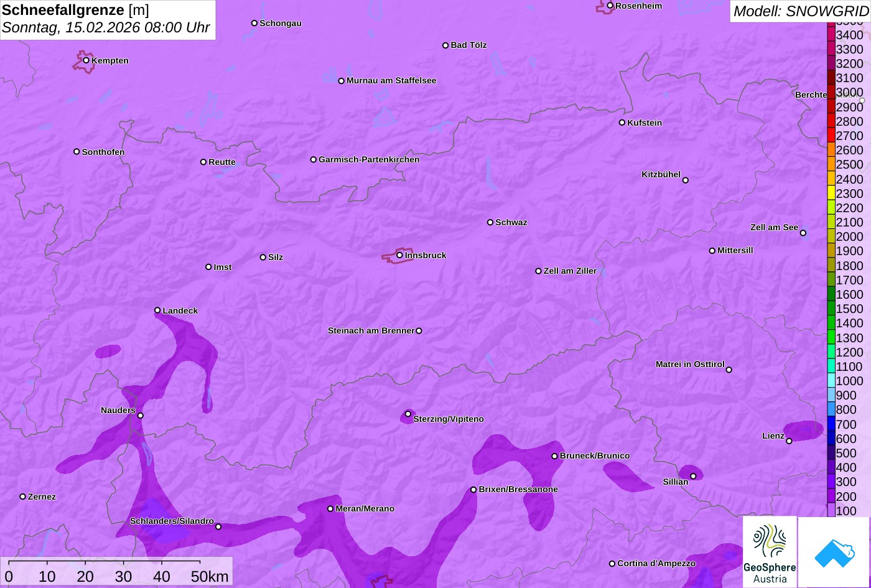
Task: Select the Landeck marker dot
Action: tap(157, 310)
